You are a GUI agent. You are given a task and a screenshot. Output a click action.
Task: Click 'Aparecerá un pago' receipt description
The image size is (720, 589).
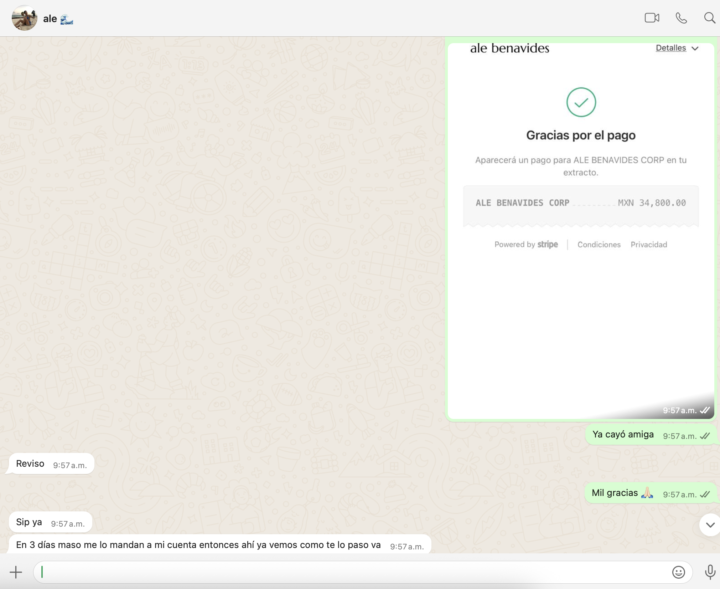(581, 166)
